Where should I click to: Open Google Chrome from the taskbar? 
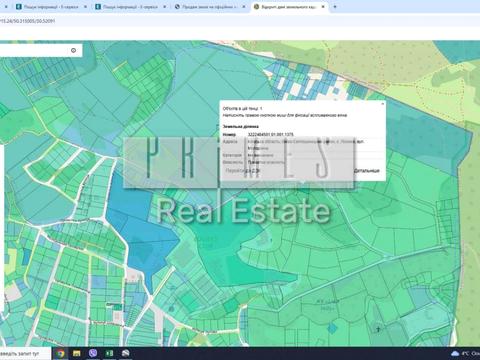60,353
